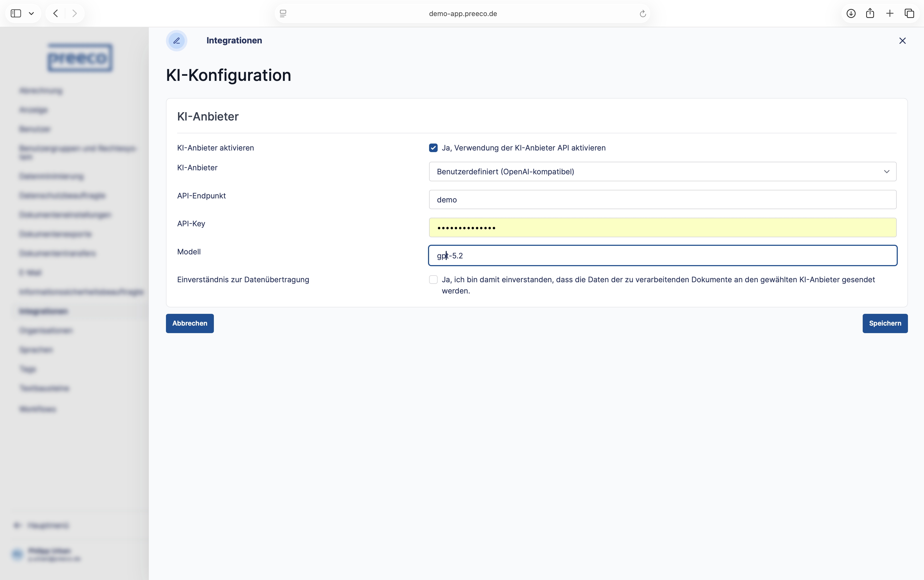Image resolution: width=924 pixels, height=580 pixels.
Task: Expand the sidebar menu chevron next to the sidebar icon
Action: pyautogui.click(x=31, y=13)
